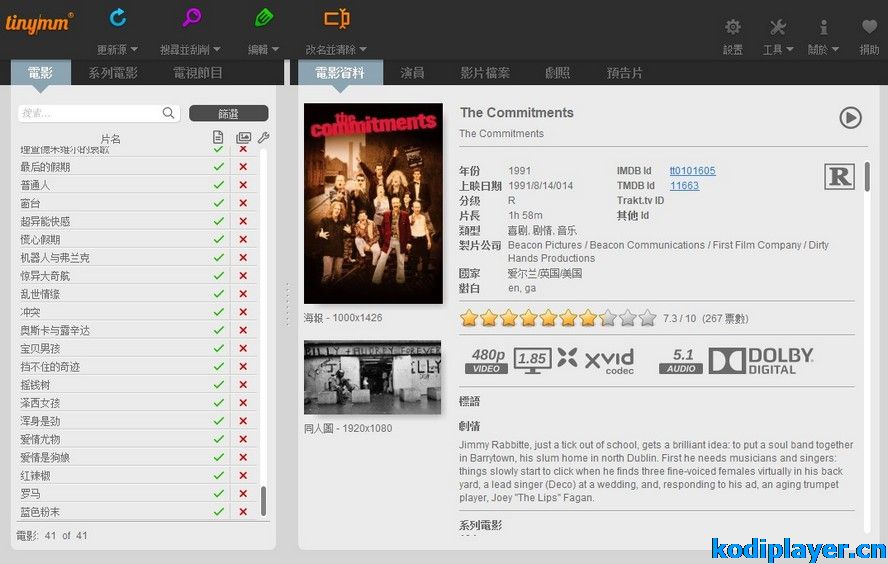Click the tinymm logo
888x564 pixels.
tap(39, 23)
